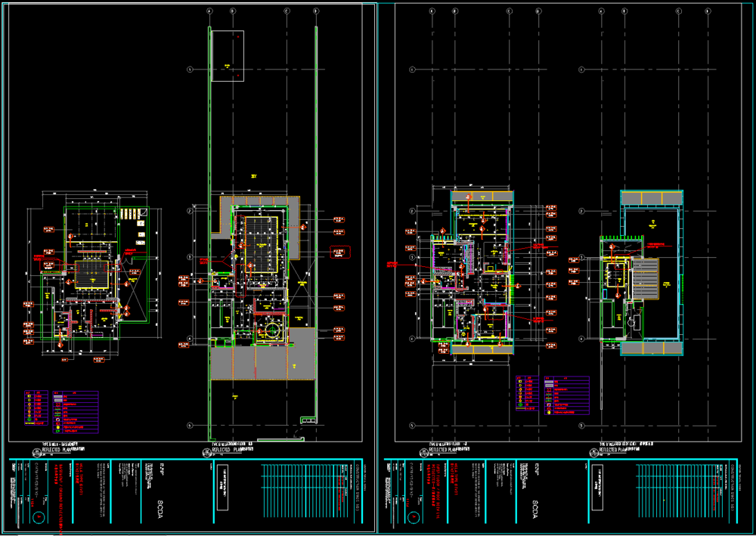Click the narrow purple symbol legend on right sheet
756x536 pixels.
coord(528,393)
